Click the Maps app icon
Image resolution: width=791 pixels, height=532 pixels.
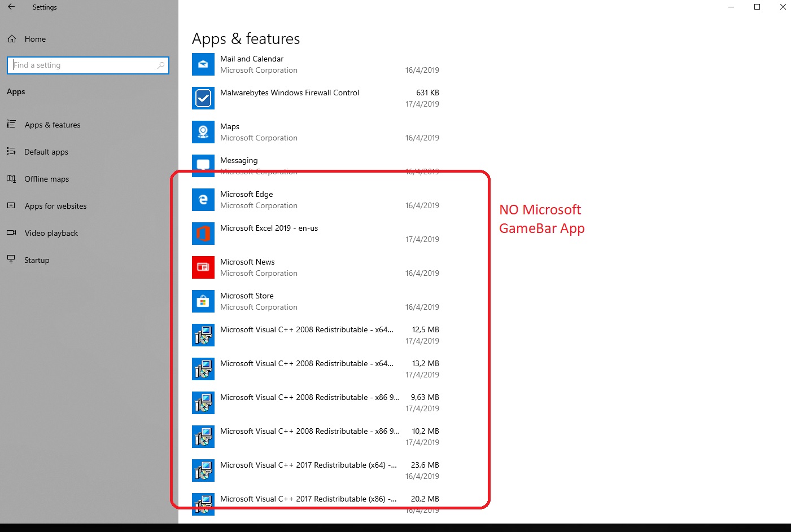203,132
